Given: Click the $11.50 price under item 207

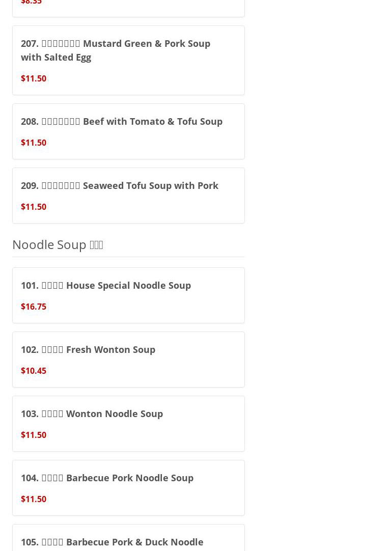Looking at the screenshot, I should tap(34, 78).
